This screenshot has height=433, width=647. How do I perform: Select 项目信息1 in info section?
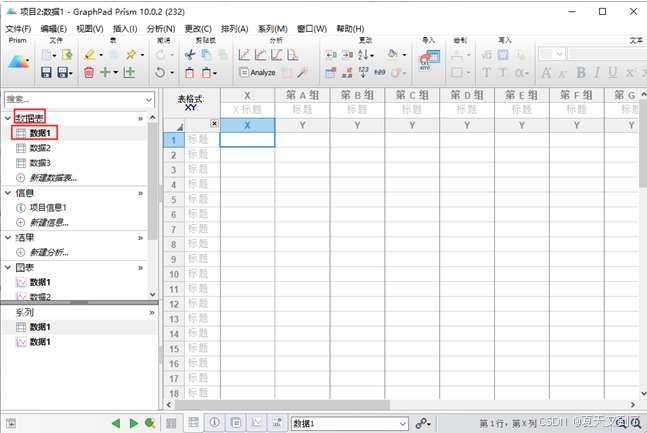point(48,208)
